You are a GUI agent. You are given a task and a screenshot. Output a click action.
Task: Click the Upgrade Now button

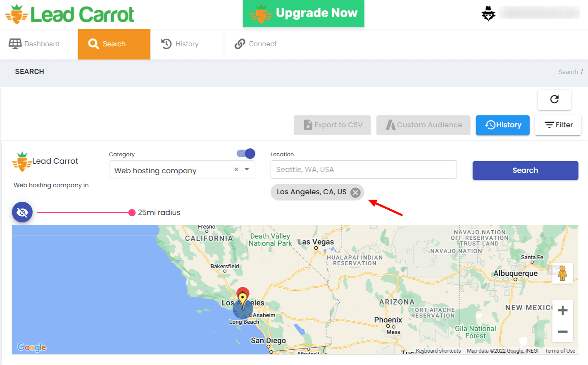pyautogui.click(x=304, y=14)
